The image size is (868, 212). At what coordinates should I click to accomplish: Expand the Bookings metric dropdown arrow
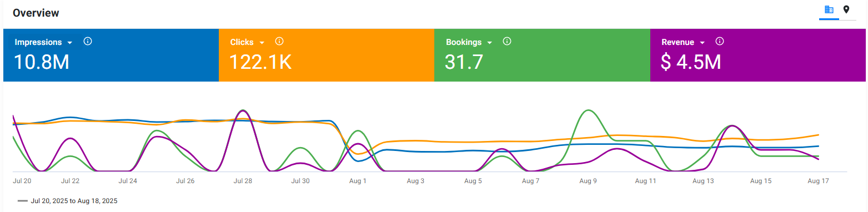pos(489,43)
